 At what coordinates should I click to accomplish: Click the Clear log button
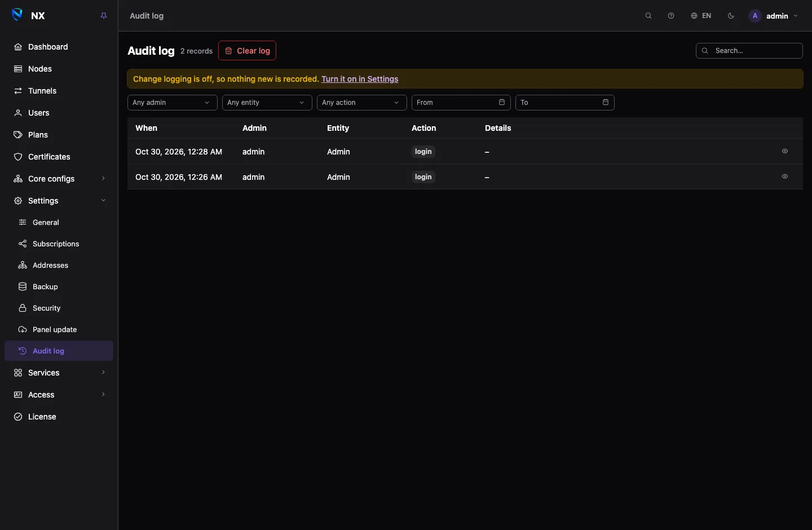pos(247,51)
